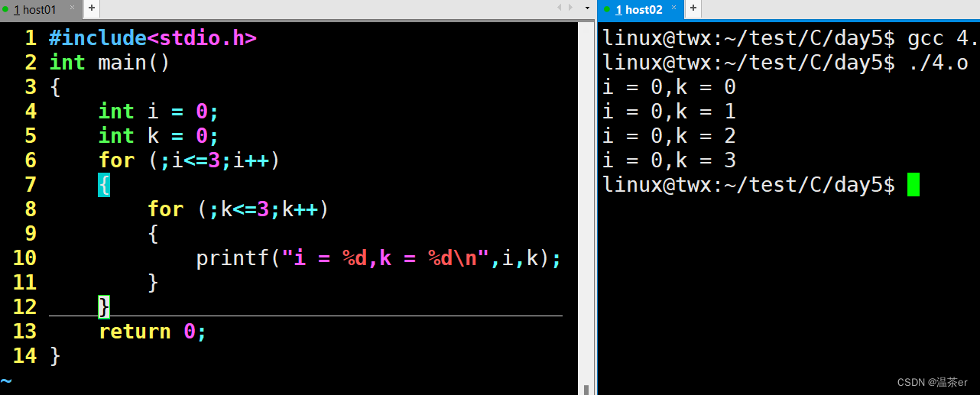The image size is (980, 395).
Task: Switch to the host02 session tab
Action: [640, 9]
